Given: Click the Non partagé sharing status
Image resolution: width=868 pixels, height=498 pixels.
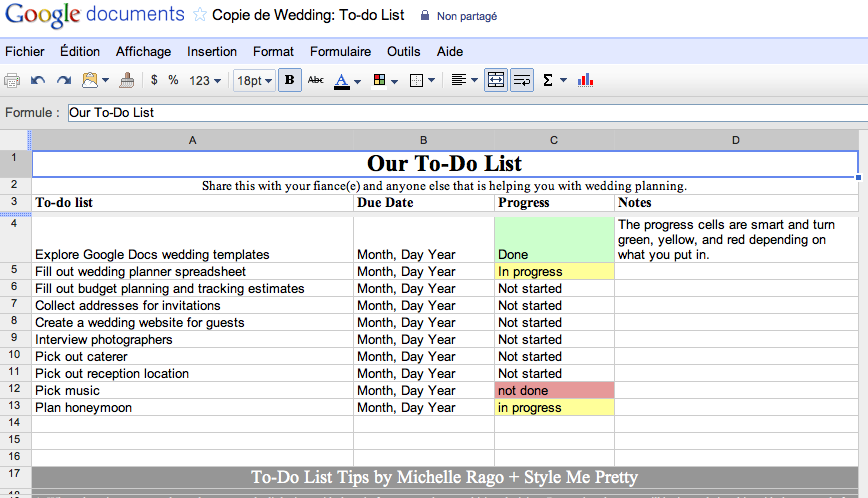Looking at the screenshot, I should (466, 16).
